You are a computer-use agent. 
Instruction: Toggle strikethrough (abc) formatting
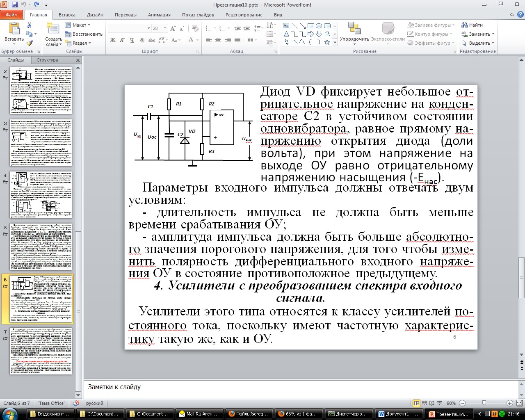152,40
